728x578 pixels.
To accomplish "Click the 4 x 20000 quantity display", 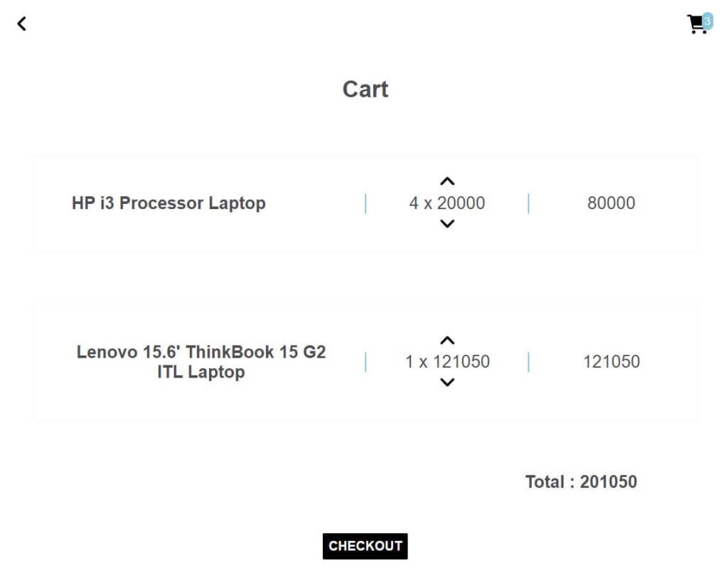I will pyautogui.click(x=447, y=203).
